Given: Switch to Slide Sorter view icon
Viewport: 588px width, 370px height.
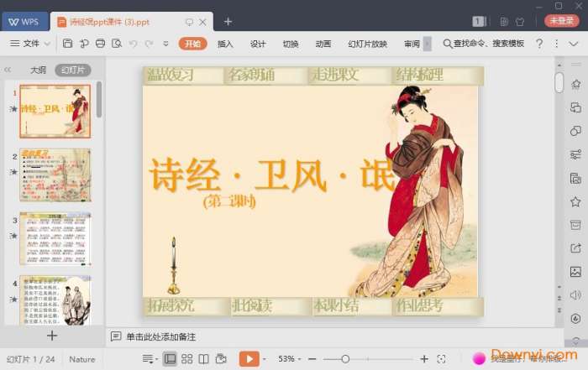Looking at the screenshot, I should [186, 359].
